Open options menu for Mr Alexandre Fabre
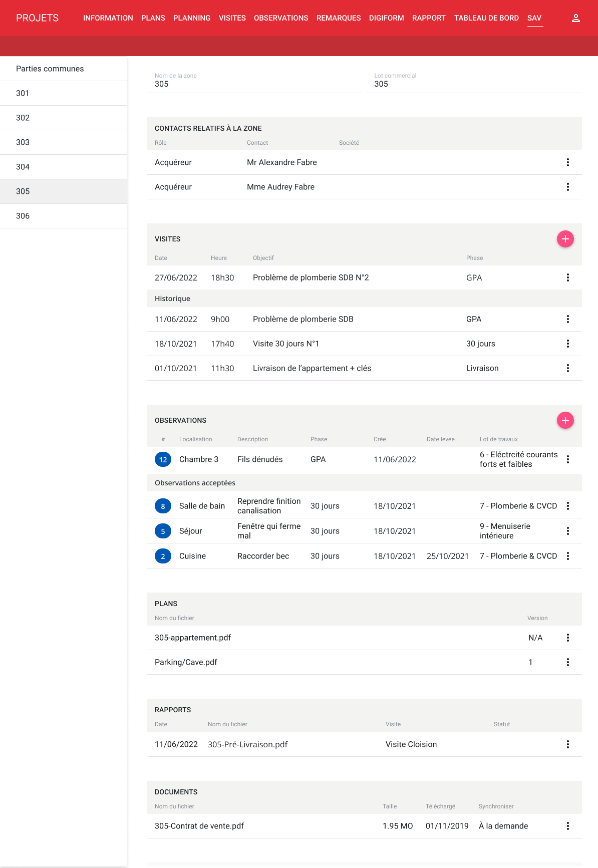This screenshot has height=868, width=598. [x=567, y=162]
